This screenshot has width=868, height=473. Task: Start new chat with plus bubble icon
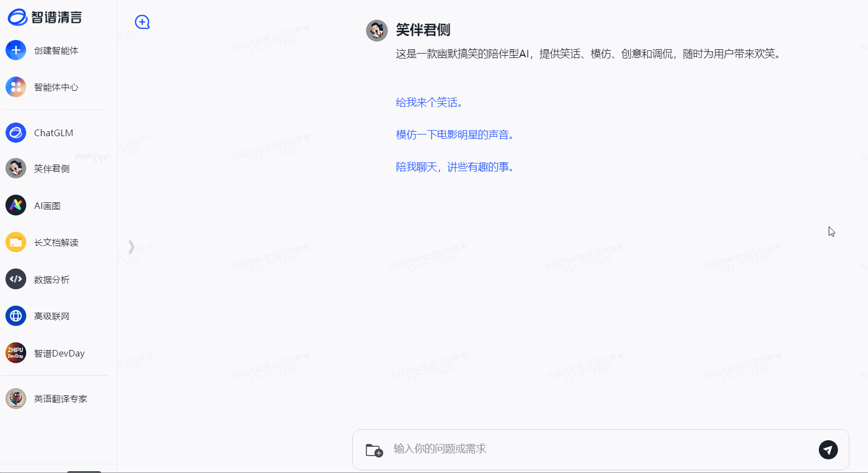(x=142, y=22)
